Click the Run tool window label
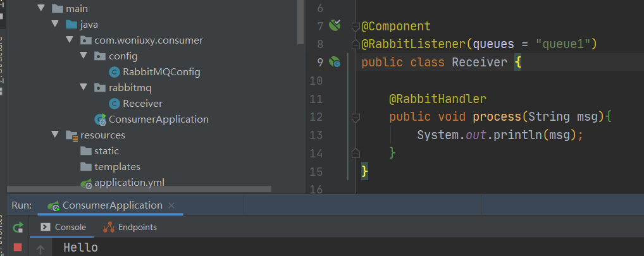 pos(22,205)
